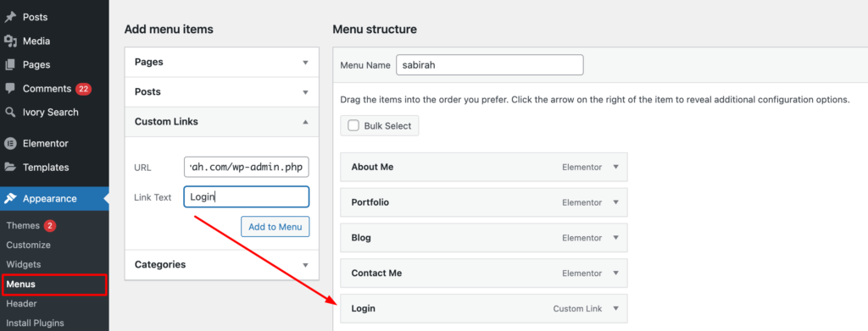Click the Elementor logo icon
868x331 pixels.
click(10, 143)
